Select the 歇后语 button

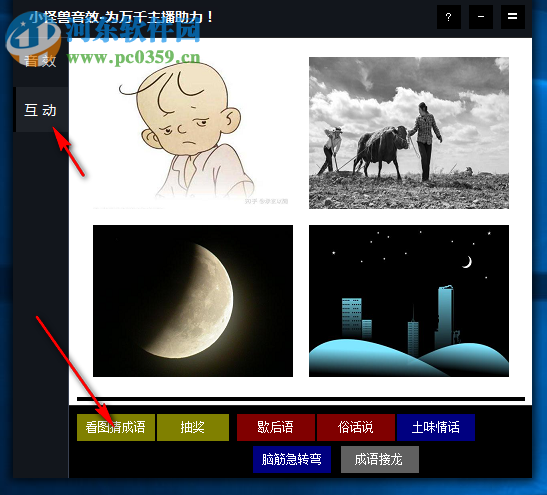pos(276,427)
